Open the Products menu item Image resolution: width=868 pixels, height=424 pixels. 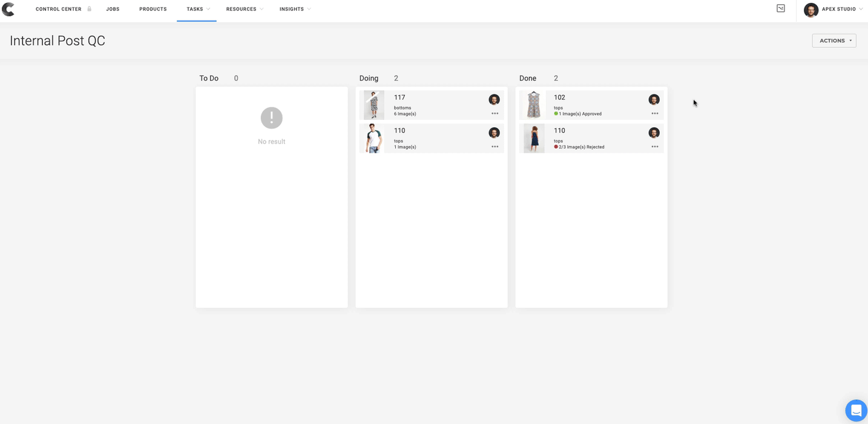tap(153, 9)
